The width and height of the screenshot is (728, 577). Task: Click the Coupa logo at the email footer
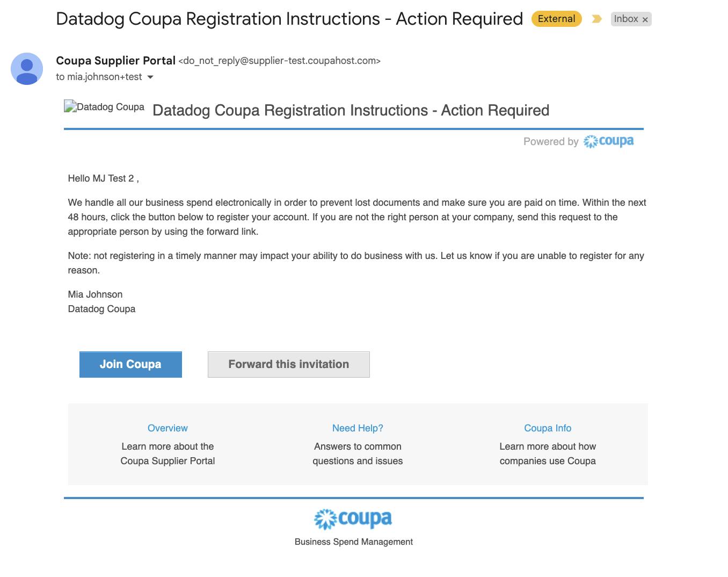(x=353, y=518)
